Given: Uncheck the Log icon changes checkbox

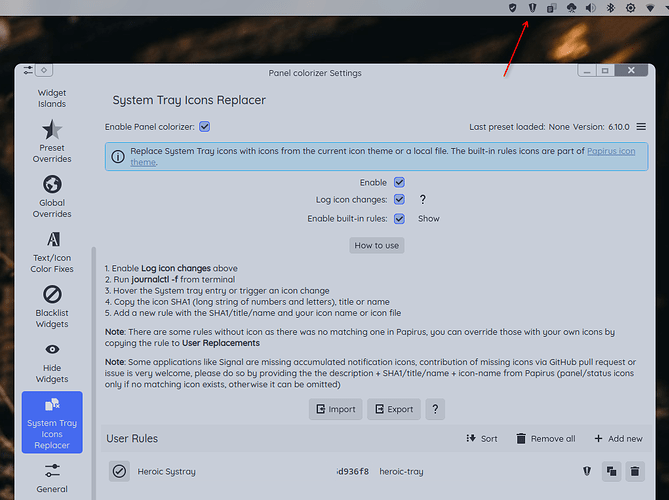Looking at the screenshot, I should point(399,200).
